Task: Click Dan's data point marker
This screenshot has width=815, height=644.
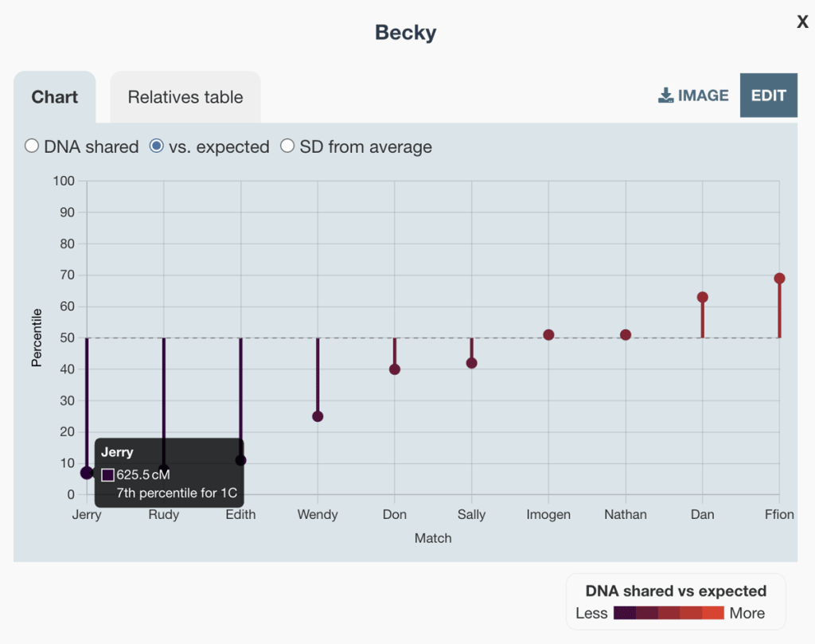Action: point(702,295)
